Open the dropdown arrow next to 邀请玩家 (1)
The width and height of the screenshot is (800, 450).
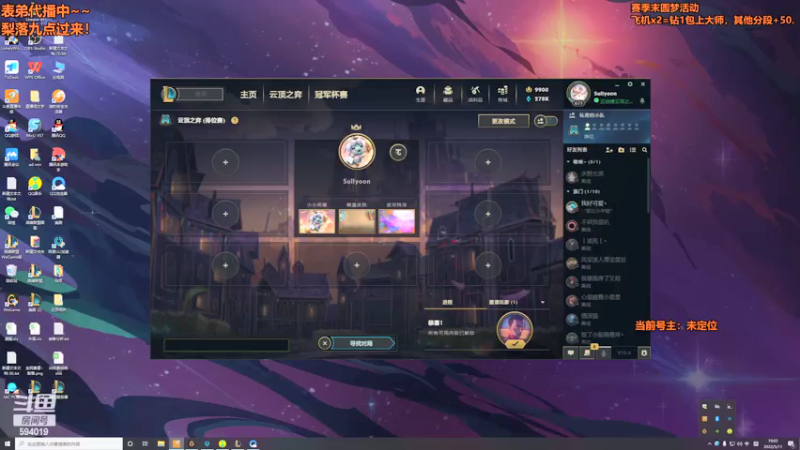coord(542,303)
